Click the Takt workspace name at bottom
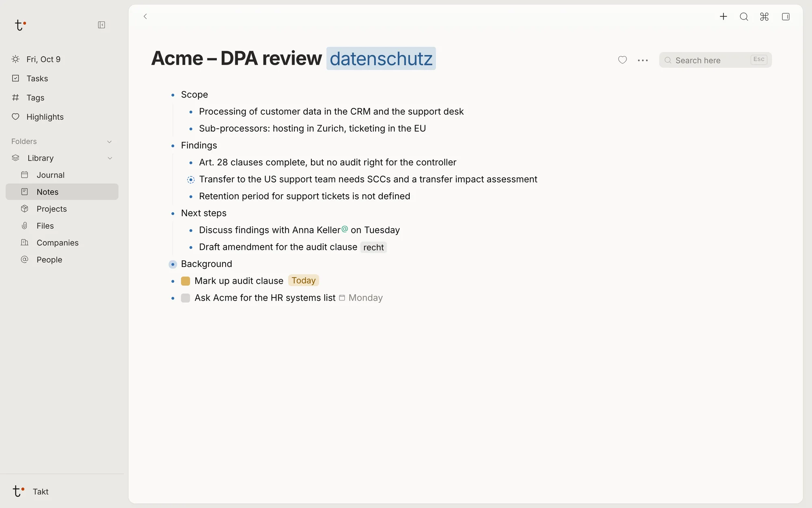 coord(41,492)
